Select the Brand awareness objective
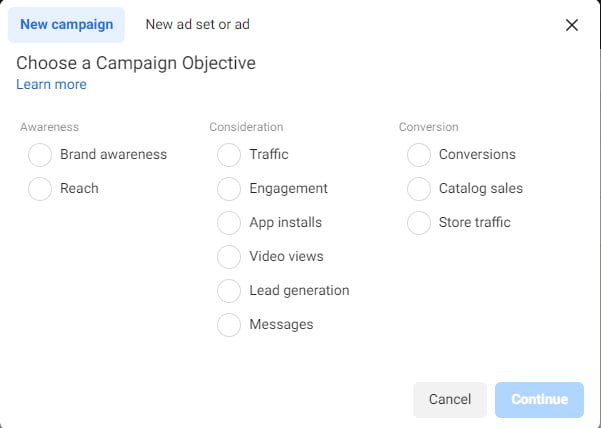This screenshot has height=428, width=601. pos(40,154)
